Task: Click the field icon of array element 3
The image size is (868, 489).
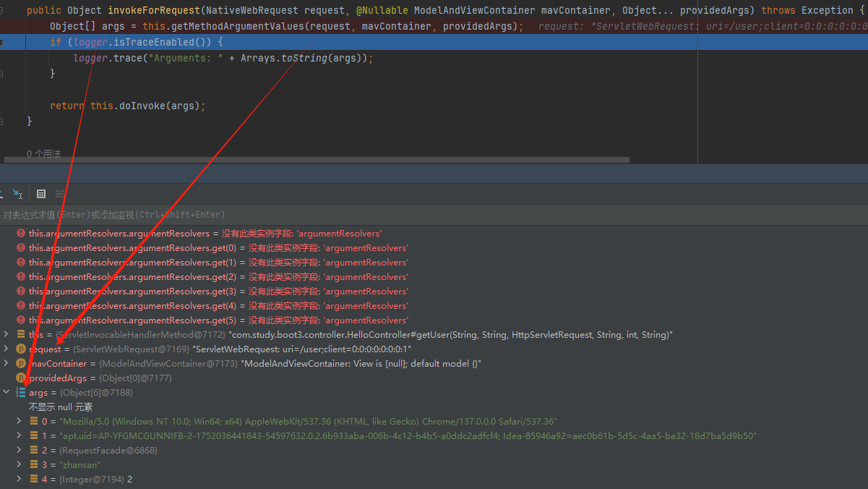Action: click(34, 465)
